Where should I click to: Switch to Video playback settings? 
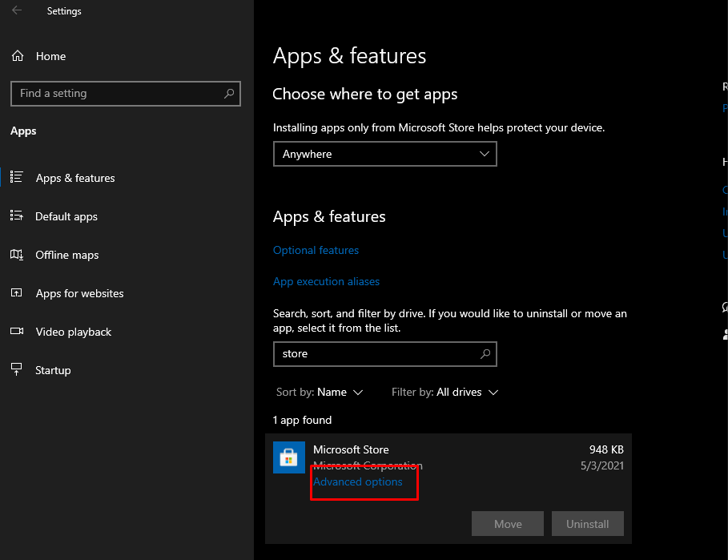click(74, 332)
